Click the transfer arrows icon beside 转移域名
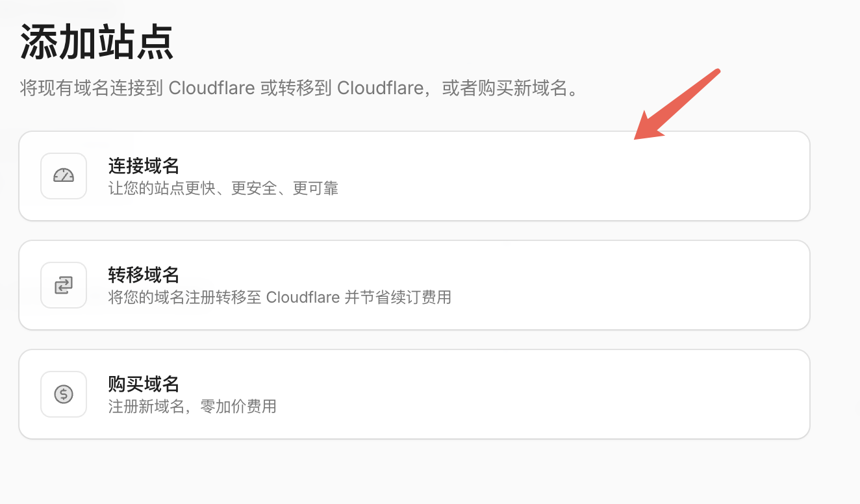Image resolution: width=860 pixels, height=504 pixels. (64, 284)
